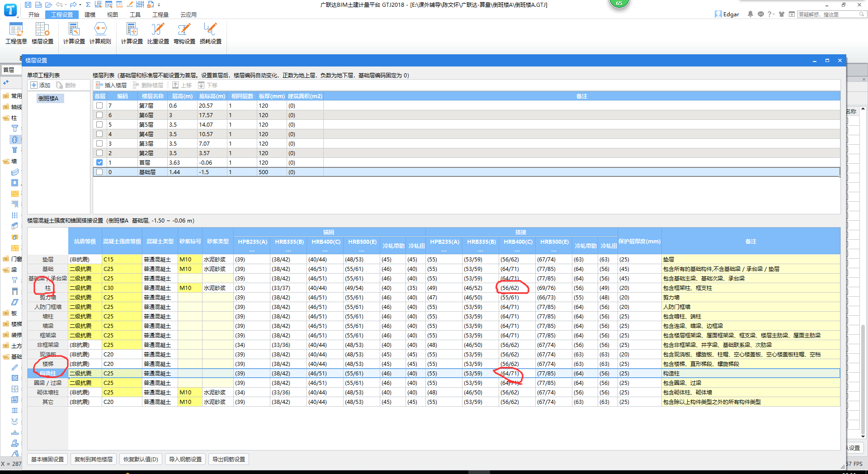Click the grid table quick-access icon
This screenshot has height=474, width=868.
point(140,5)
